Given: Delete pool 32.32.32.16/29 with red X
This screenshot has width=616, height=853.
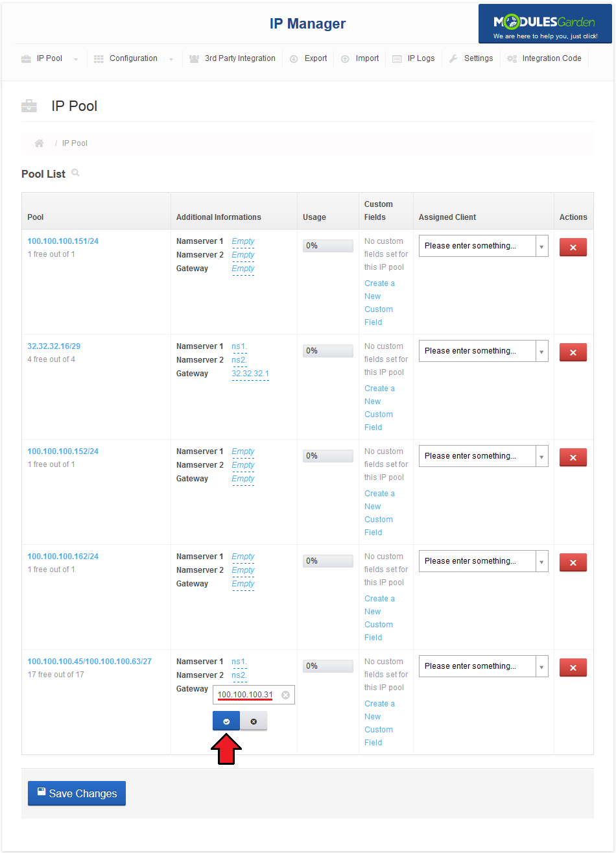Looking at the screenshot, I should tap(573, 352).
